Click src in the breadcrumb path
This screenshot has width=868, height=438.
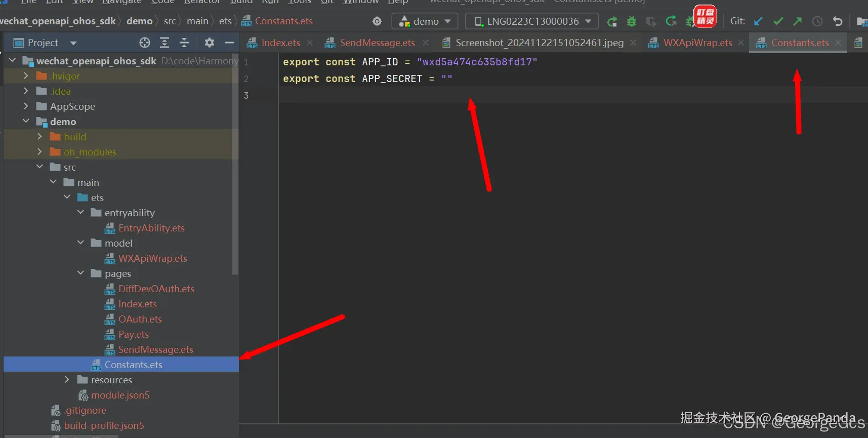170,21
